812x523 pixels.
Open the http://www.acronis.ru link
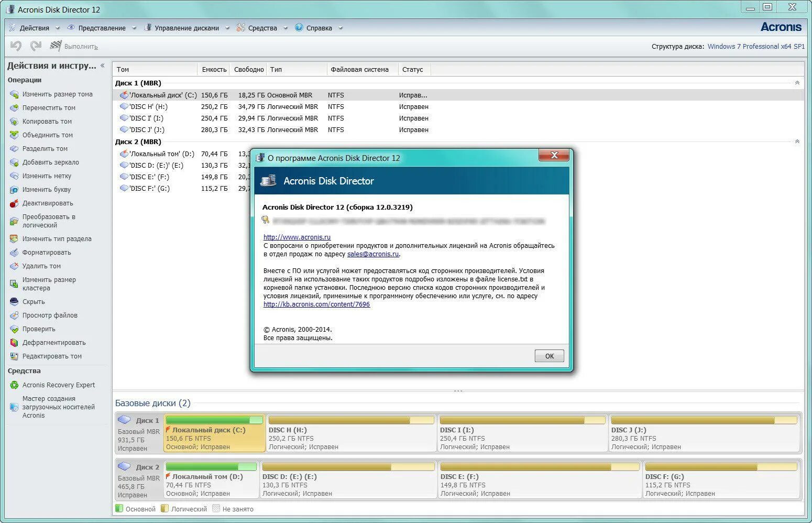pos(297,237)
